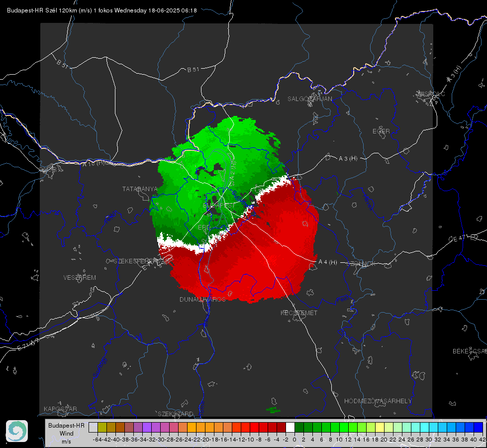
Task: Click the bright green swatch between 10 and 12
Action: pyautogui.click(x=344, y=427)
